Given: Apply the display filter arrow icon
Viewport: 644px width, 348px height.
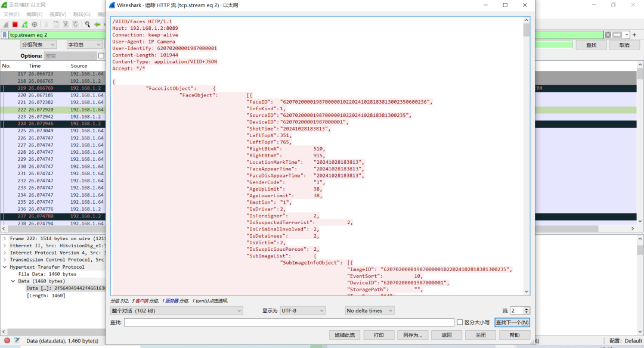Looking at the screenshot, I should coord(617,35).
